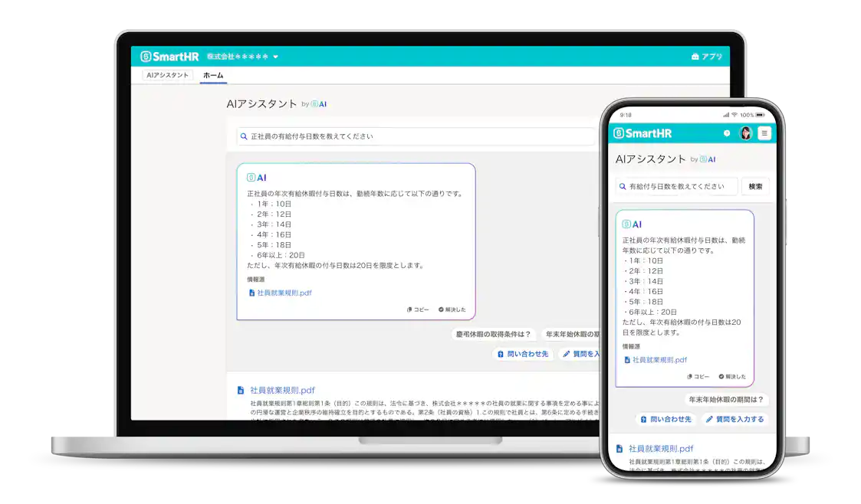
Task: Mark 解決した in the phone AI answer card
Action: 732,377
